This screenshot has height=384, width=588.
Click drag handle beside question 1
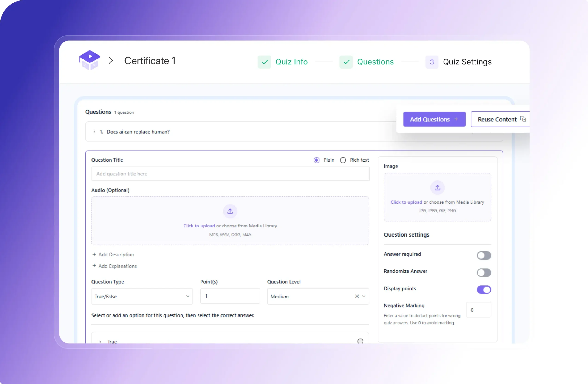[94, 132]
